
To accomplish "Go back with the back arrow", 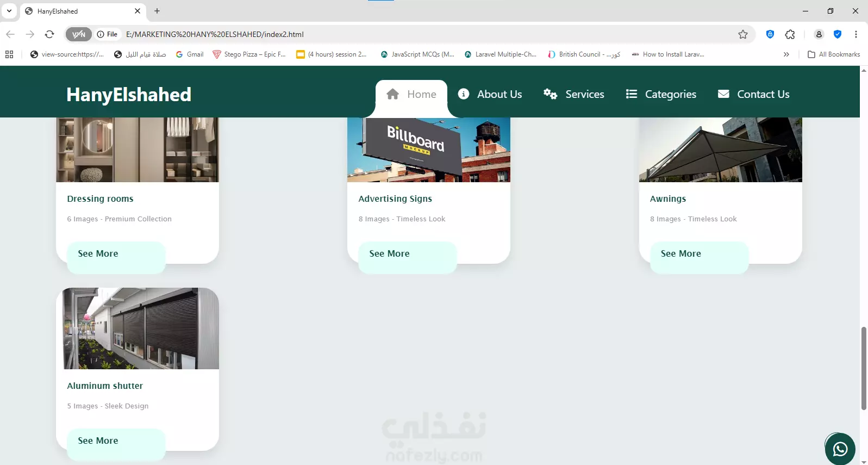I will (x=10, y=34).
